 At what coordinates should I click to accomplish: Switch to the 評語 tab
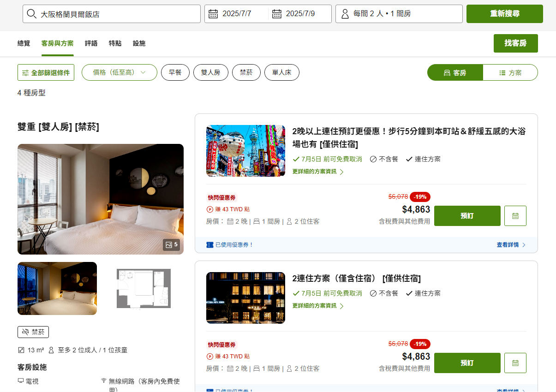tap(91, 43)
